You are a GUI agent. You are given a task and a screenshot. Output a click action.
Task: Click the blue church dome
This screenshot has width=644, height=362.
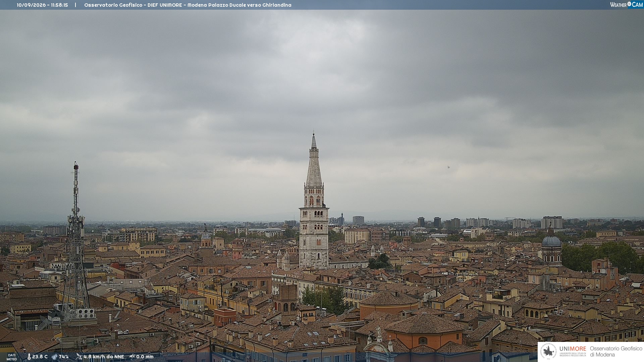(551, 241)
